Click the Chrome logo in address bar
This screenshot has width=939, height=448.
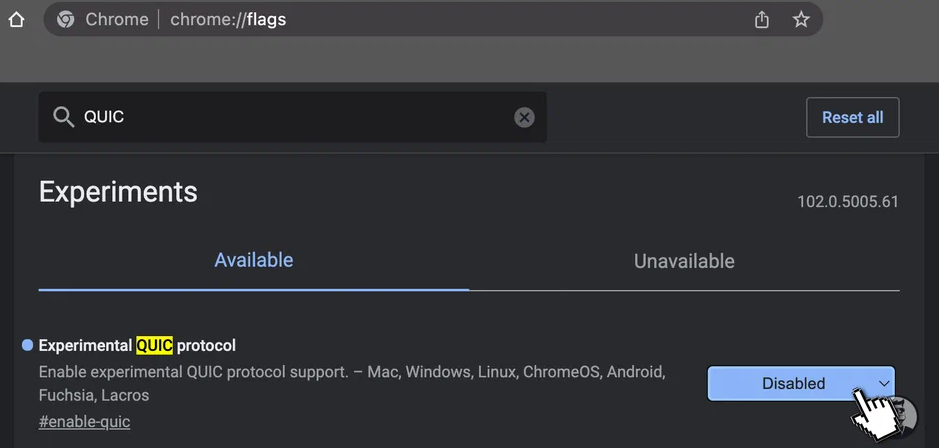click(x=65, y=20)
